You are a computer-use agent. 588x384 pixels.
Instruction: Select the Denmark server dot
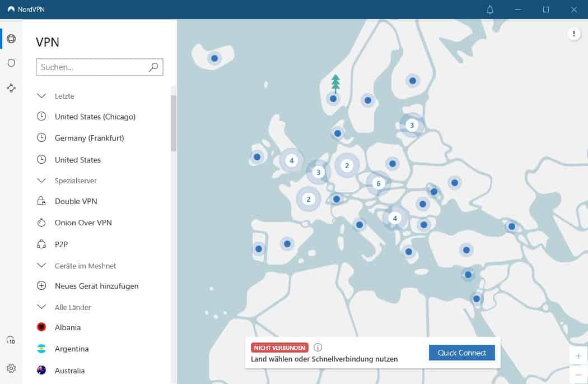tap(338, 133)
